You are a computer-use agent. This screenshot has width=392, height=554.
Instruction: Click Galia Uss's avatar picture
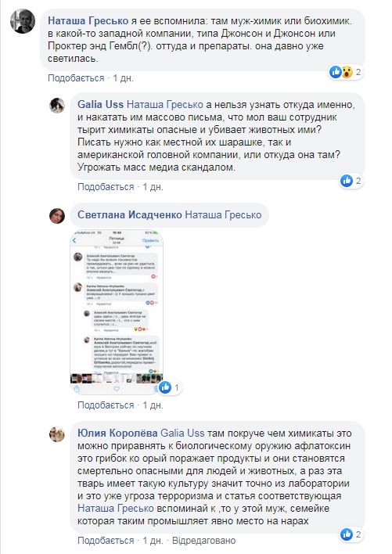tap(57, 106)
